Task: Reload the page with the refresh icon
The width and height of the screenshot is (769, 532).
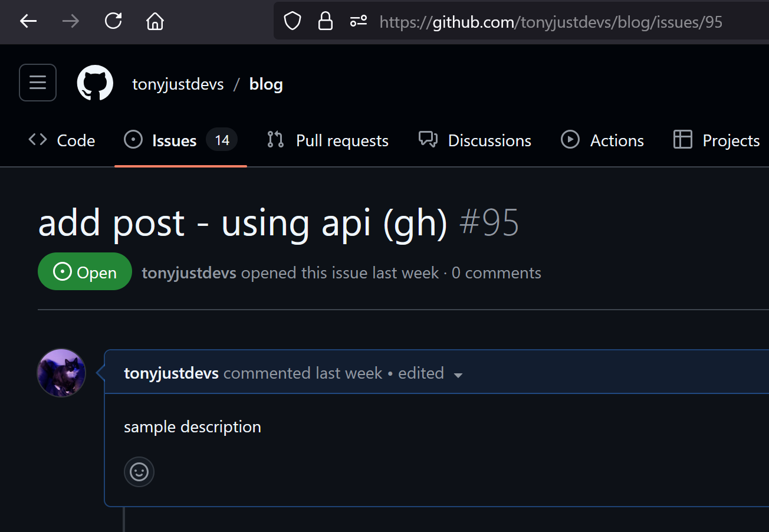Action: 113,22
